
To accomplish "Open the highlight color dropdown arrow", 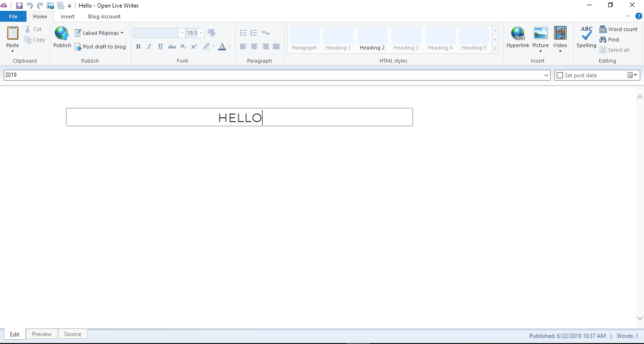I will [x=214, y=47].
